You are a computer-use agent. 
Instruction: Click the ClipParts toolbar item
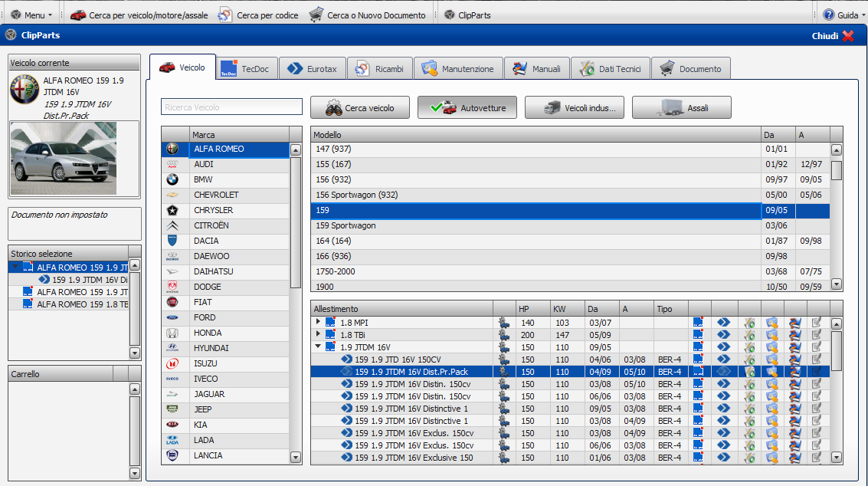[x=468, y=15]
